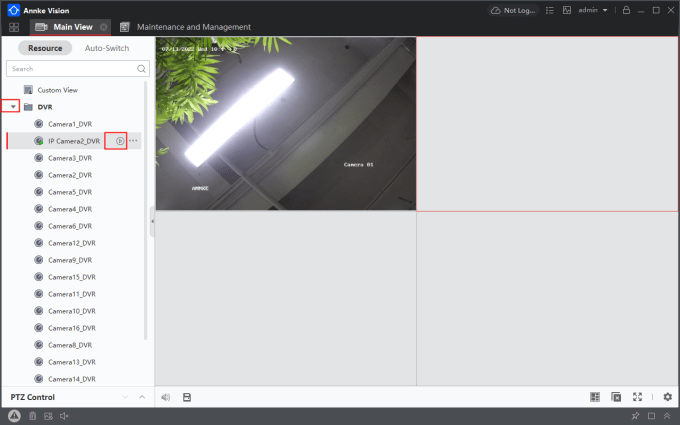This screenshot has width=680, height=425.
Task: Toggle alarm sound in the status bar
Action: click(64, 415)
